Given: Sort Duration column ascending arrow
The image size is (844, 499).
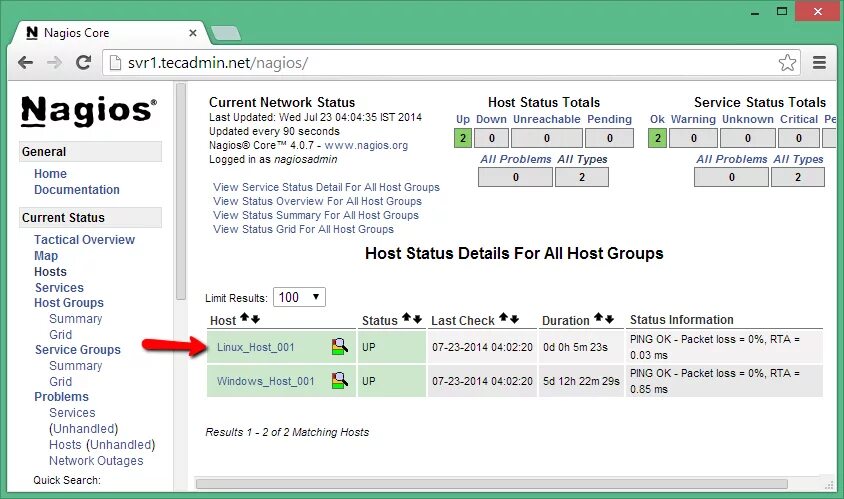Looking at the screenshot, I should [598, 318].
